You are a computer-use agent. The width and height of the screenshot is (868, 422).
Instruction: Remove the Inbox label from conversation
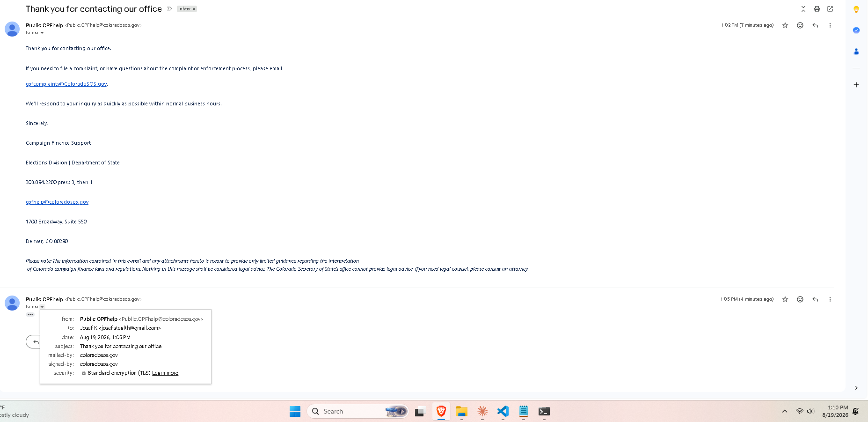point(194,9)
